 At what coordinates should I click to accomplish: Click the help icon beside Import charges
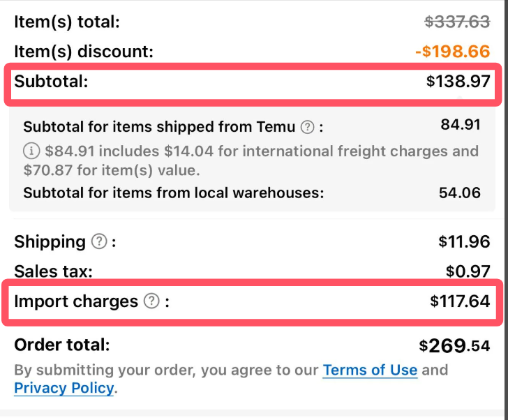[151, 301]
